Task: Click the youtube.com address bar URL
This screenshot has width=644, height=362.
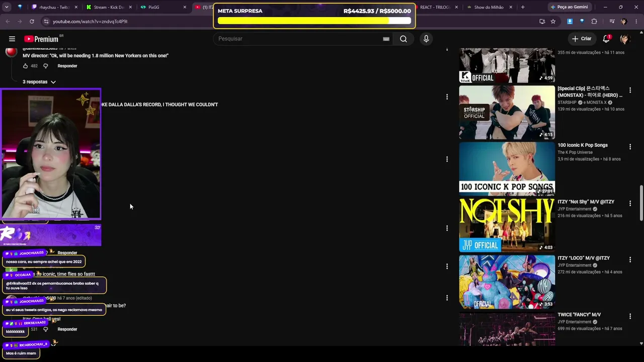Action: coord(90,22)
